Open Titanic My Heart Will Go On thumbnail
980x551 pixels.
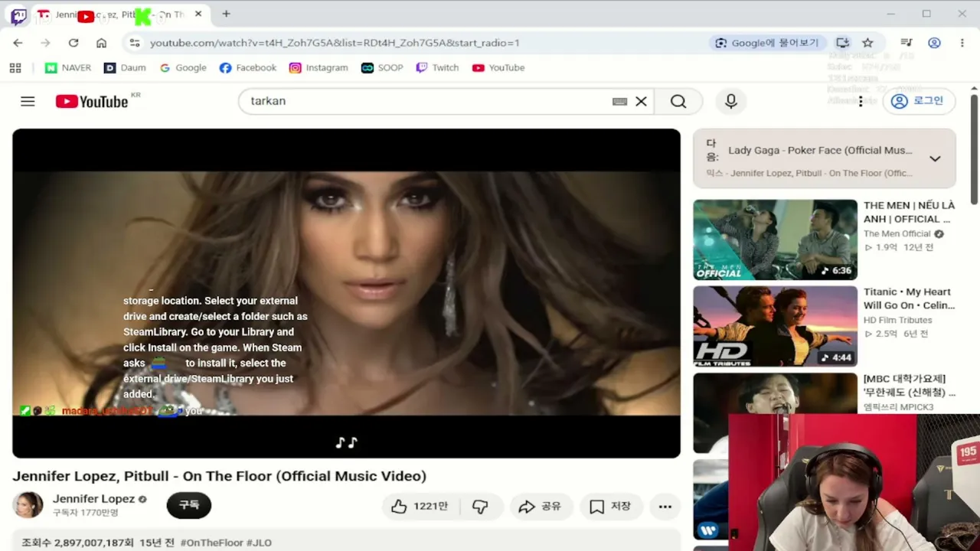pyautogui.click(x=775, y=326)
